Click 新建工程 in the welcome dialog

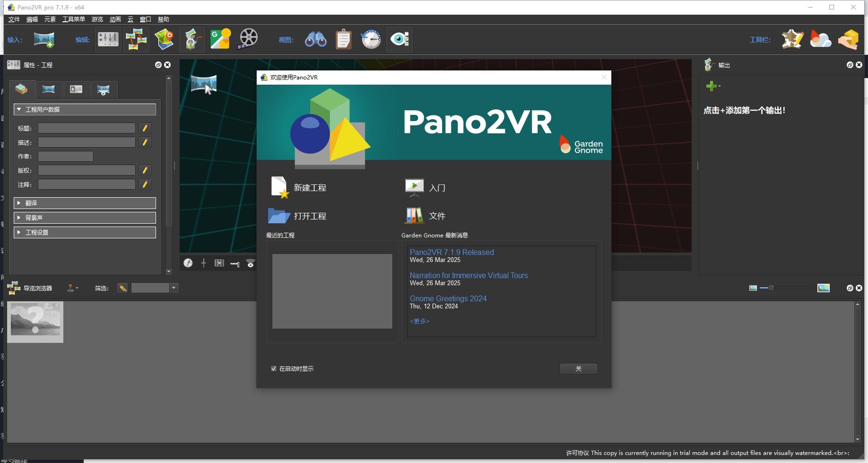310,187
